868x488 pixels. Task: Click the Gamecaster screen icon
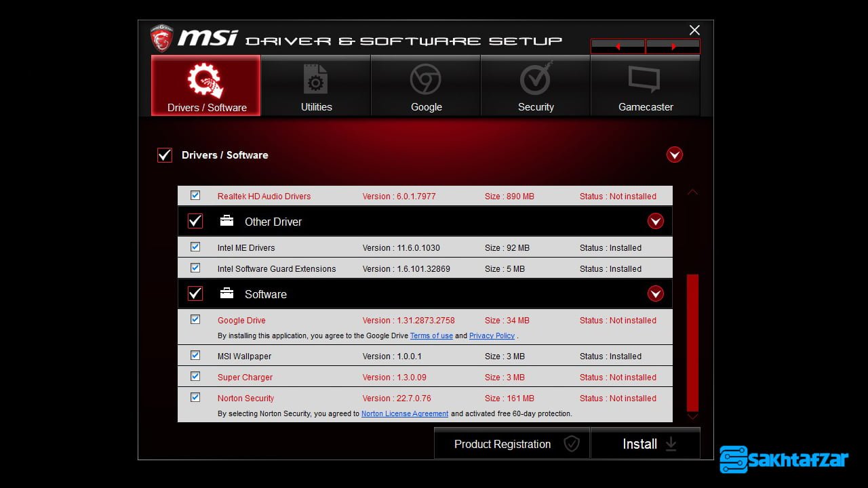point(645,80)
